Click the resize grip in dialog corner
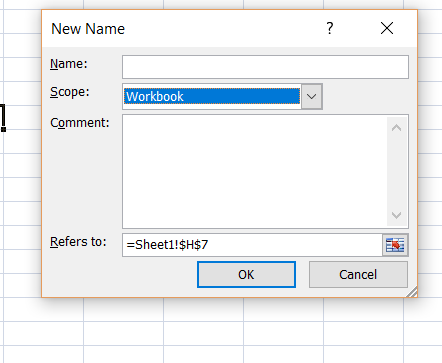Viewport: 442px width, 363px height. point(412,292)
